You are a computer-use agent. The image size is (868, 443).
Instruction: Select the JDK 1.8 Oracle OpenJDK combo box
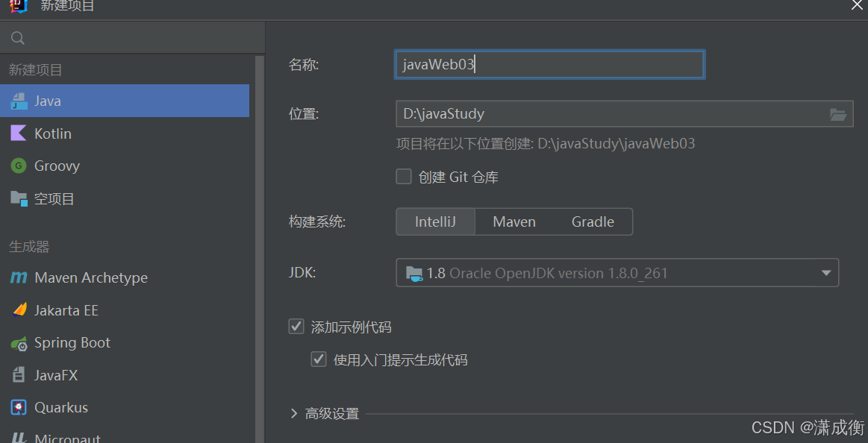point(617,273)
